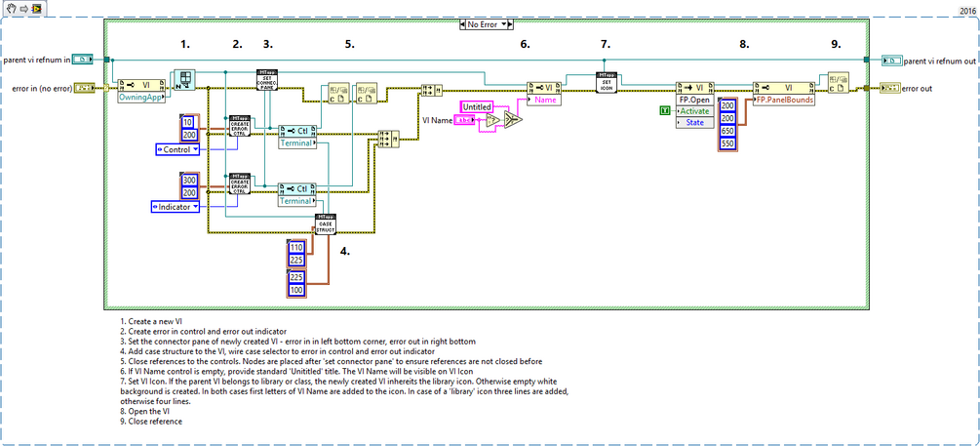Click the numeric constant 100 near step 4
This screenshot has width=980, height=446.
coord(296,290)
